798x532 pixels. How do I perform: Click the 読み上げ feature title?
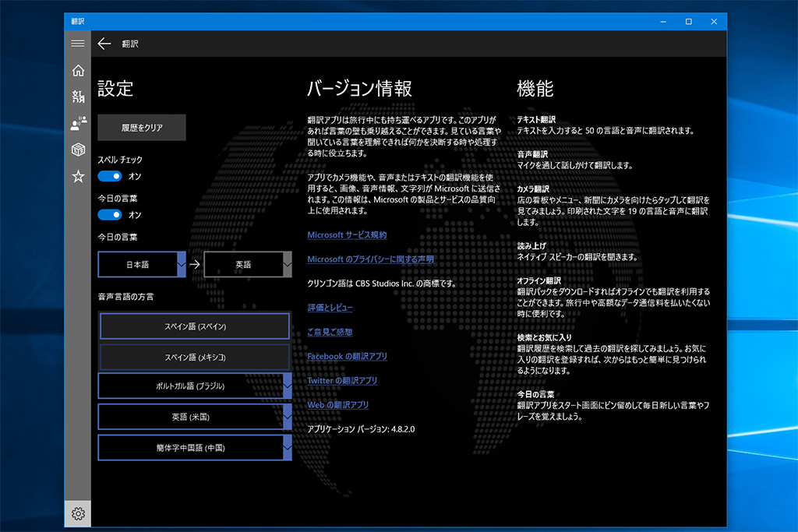pos(531,245)
